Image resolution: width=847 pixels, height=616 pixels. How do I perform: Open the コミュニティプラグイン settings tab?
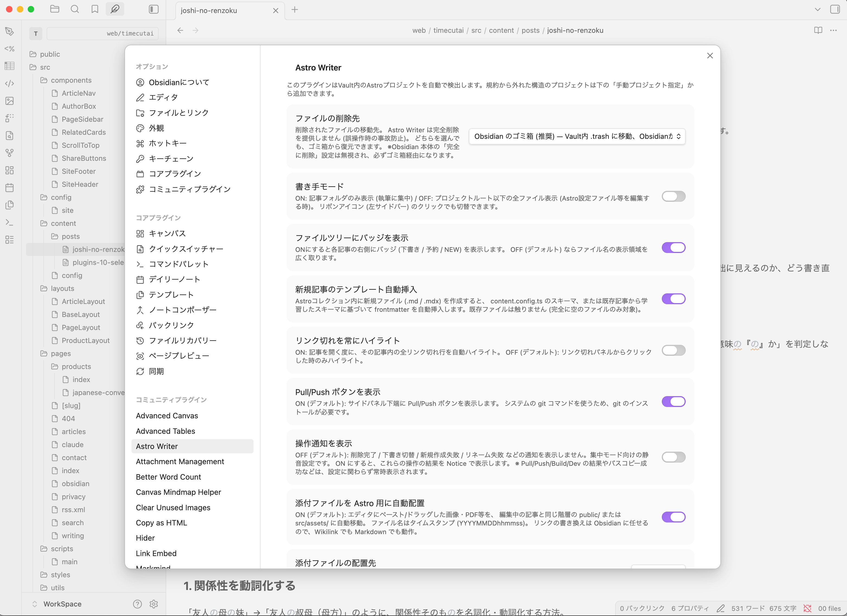192,190
